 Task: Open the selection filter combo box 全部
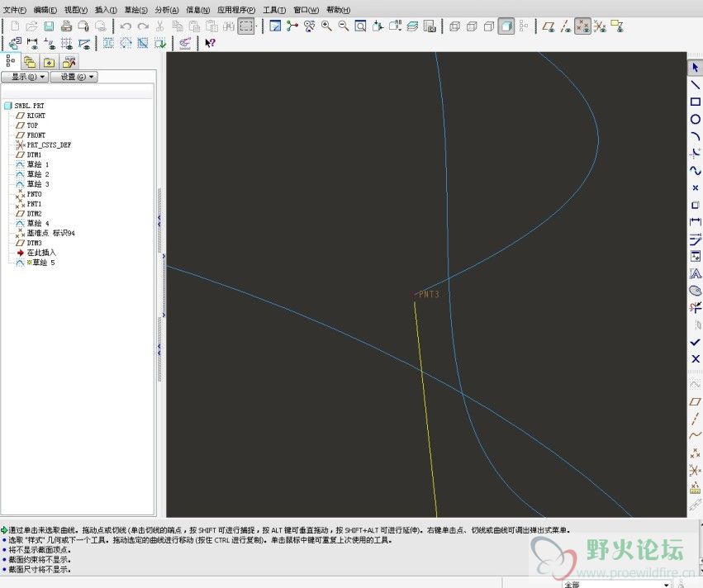(x=616, y=585)
